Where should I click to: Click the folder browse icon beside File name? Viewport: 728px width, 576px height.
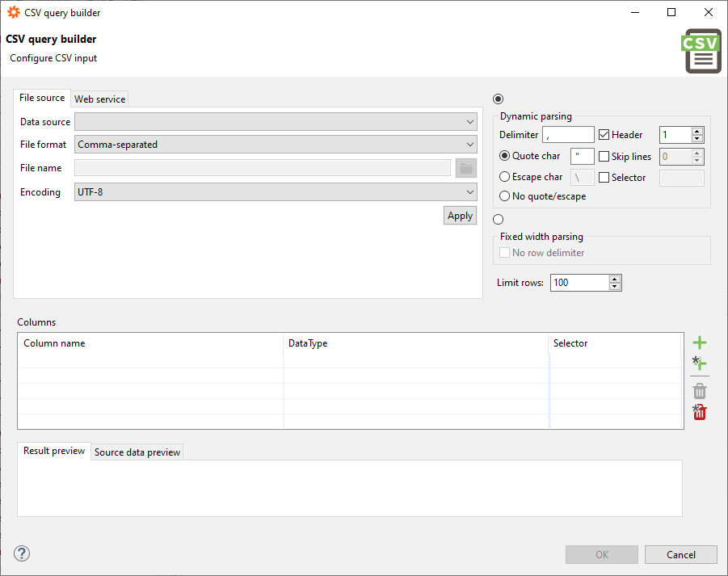466,168
